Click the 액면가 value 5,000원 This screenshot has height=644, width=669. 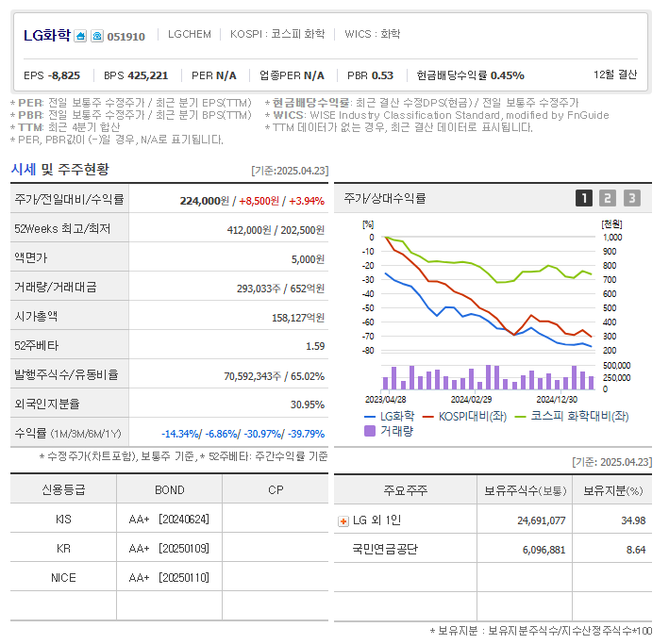pos(308,259)
